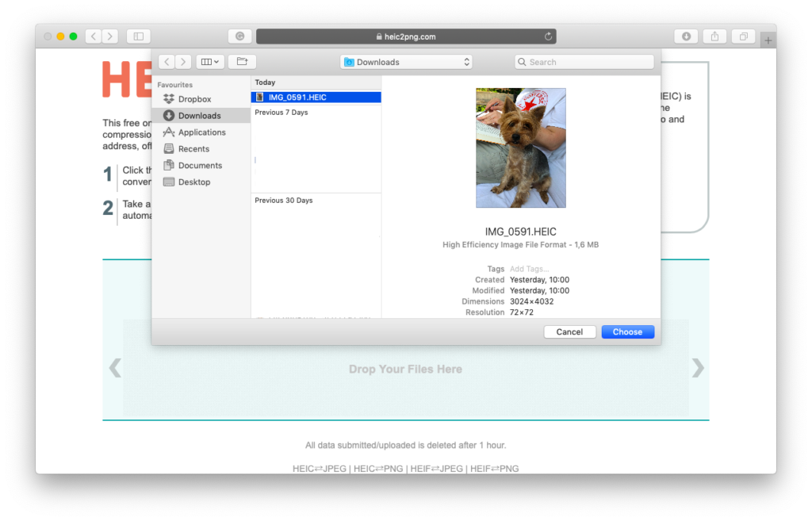The width and height of the screenshot is (812, 521).
Task: Click the Safari sidebar toggle icon
Action: pos(138,36)
